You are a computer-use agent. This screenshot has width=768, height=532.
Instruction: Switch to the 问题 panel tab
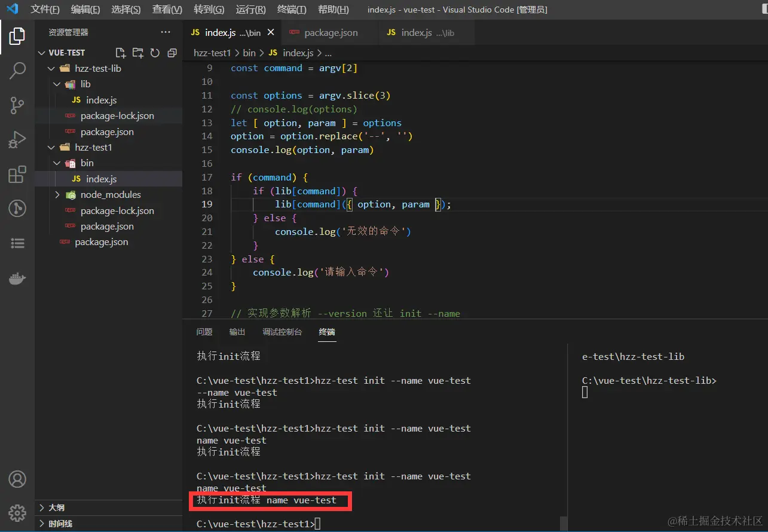tap(204, 332)
